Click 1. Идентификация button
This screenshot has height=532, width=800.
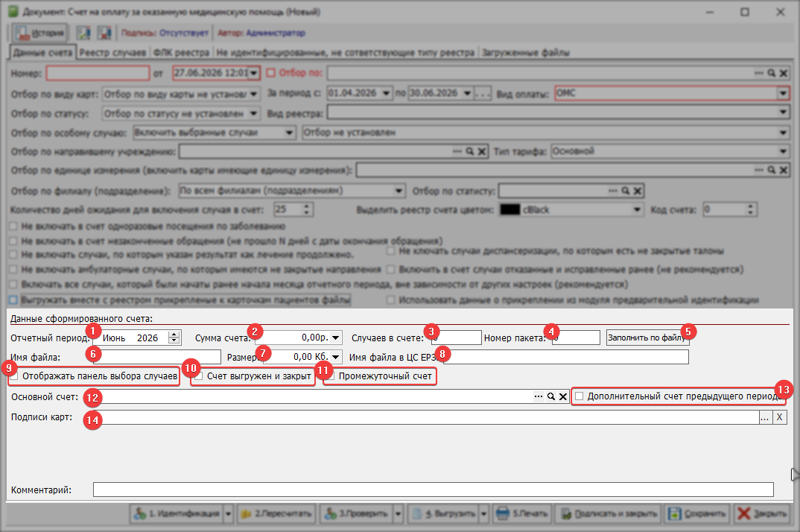pos(177,513)
